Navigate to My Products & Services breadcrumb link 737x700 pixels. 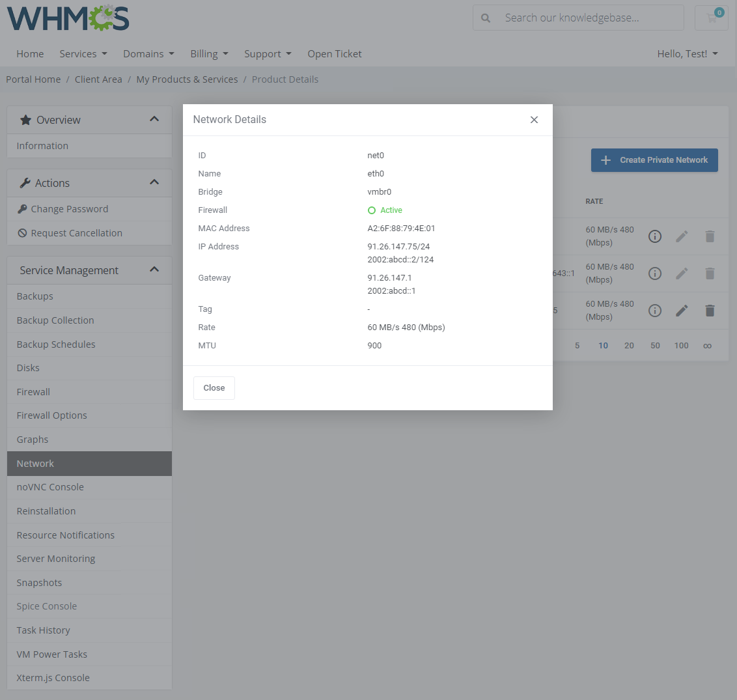[x=187, y=79]
